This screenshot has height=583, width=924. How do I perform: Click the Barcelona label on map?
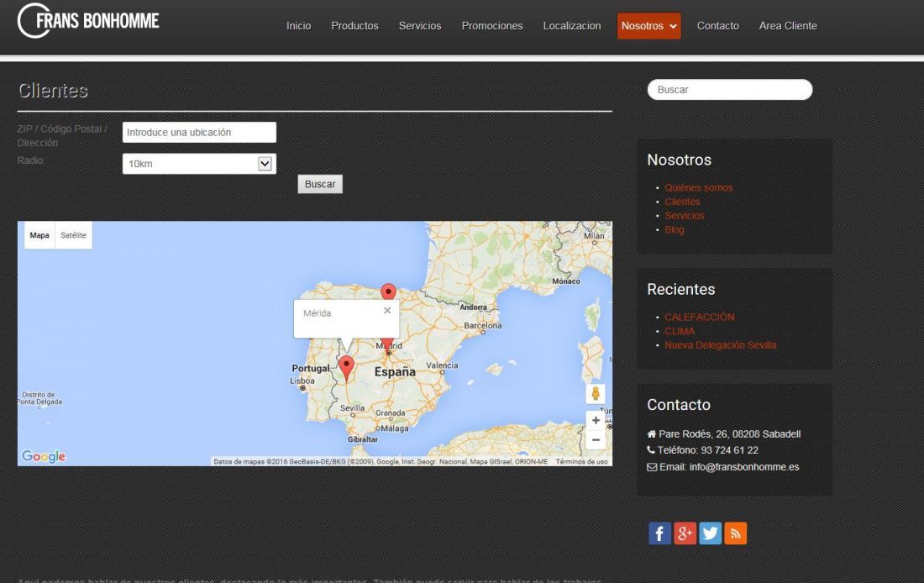click(483, 325)
